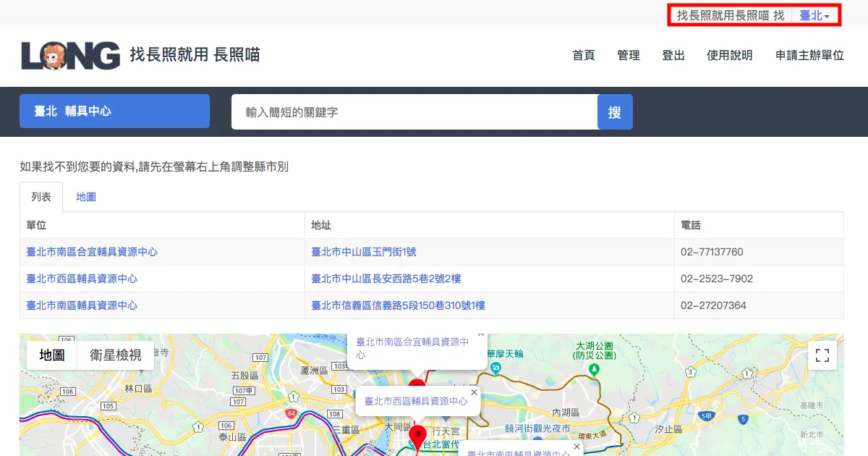Click the 找長照就用 長照喵 site title

[x=195, y=55]
